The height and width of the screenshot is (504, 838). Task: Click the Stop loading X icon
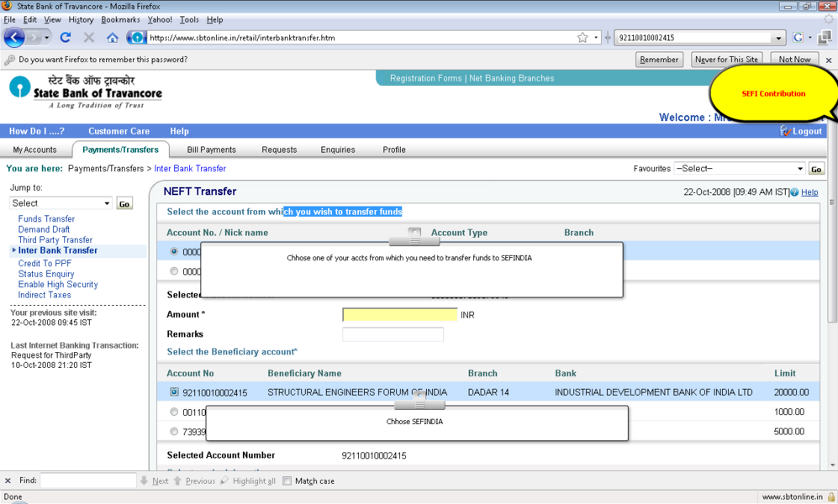pyautogui.click(x=89, y=38)
